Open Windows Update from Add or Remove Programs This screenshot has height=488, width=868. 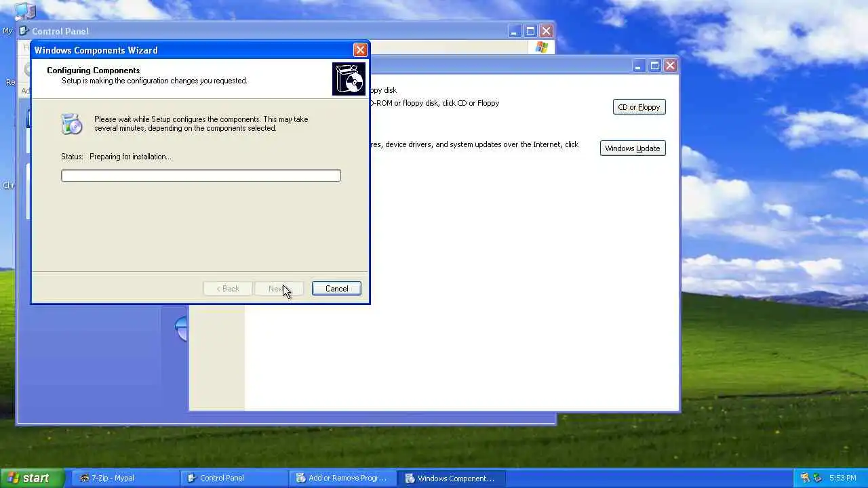[633, 148]
